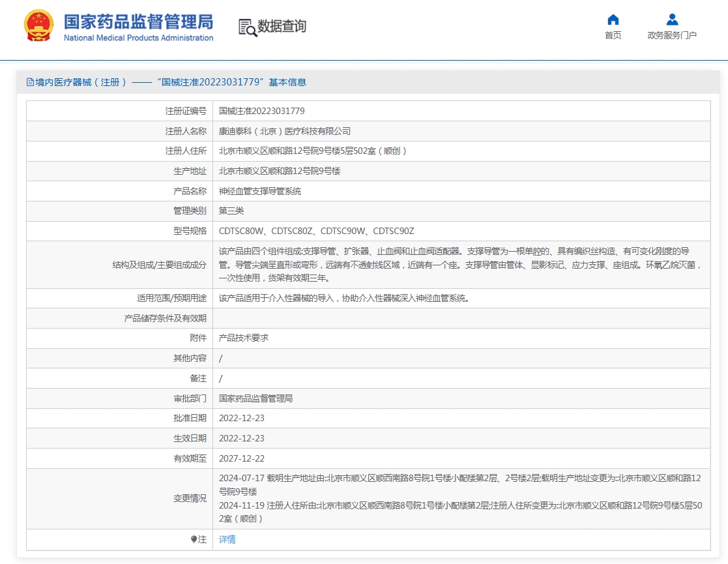Select product name 神经血管支撑导管系统

point(260,191)
